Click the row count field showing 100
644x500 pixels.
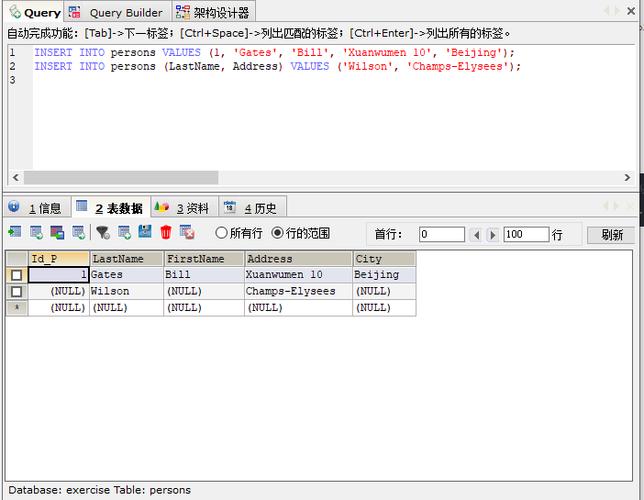point(526,235)
